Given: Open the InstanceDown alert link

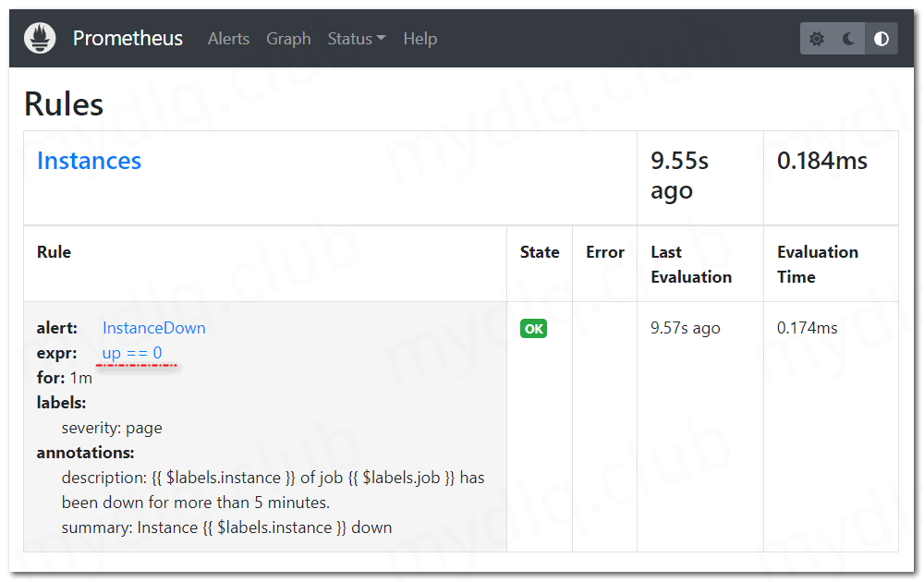Looking at the screenshot, I should click(x=153, y=328).
